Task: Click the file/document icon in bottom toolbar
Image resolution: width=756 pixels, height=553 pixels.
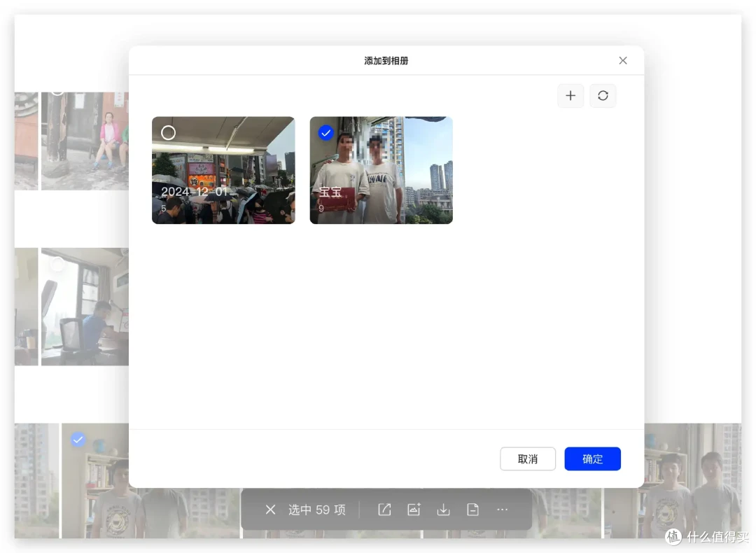Action: (x=472, y=510)
